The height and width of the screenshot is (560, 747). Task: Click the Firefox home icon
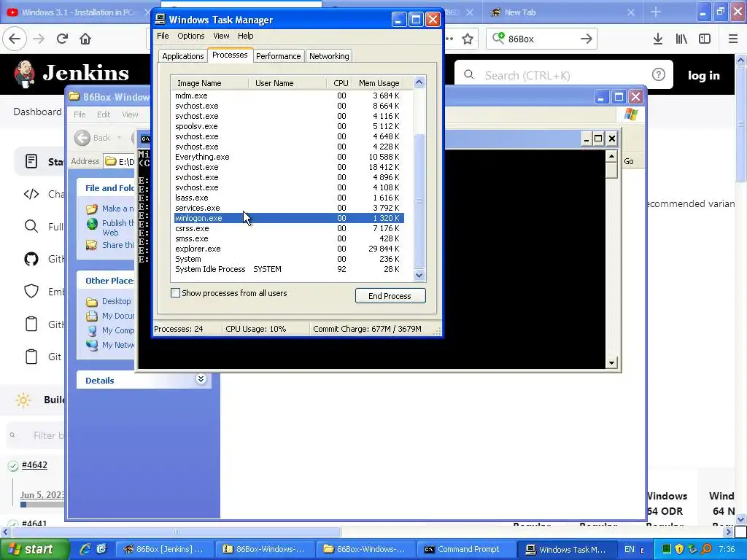(85, 39)
